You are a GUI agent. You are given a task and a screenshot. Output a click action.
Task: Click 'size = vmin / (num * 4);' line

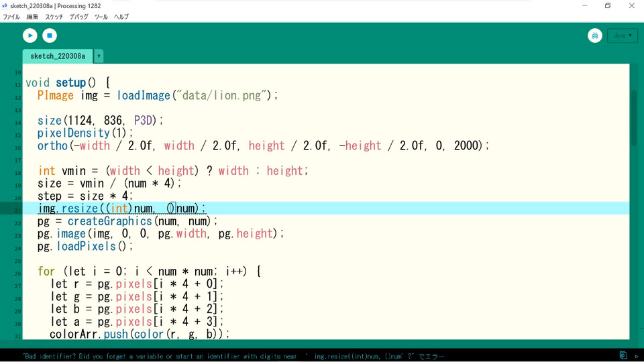click(109, 184)
